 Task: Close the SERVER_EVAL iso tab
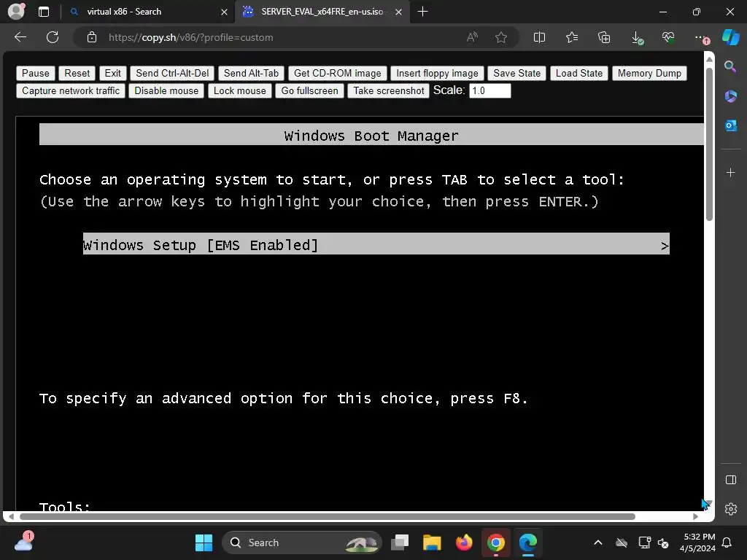[399, 12]
